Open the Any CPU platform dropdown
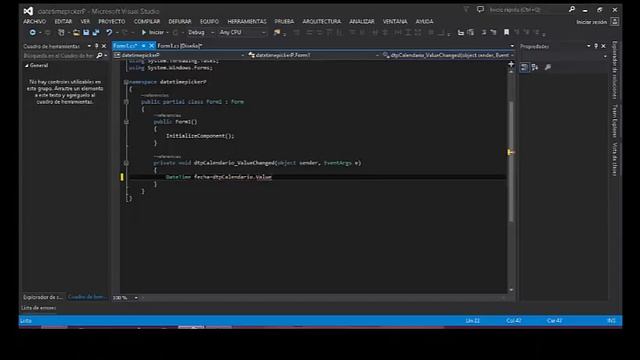Viewport: 640px width, 360px height. (242, 32)
